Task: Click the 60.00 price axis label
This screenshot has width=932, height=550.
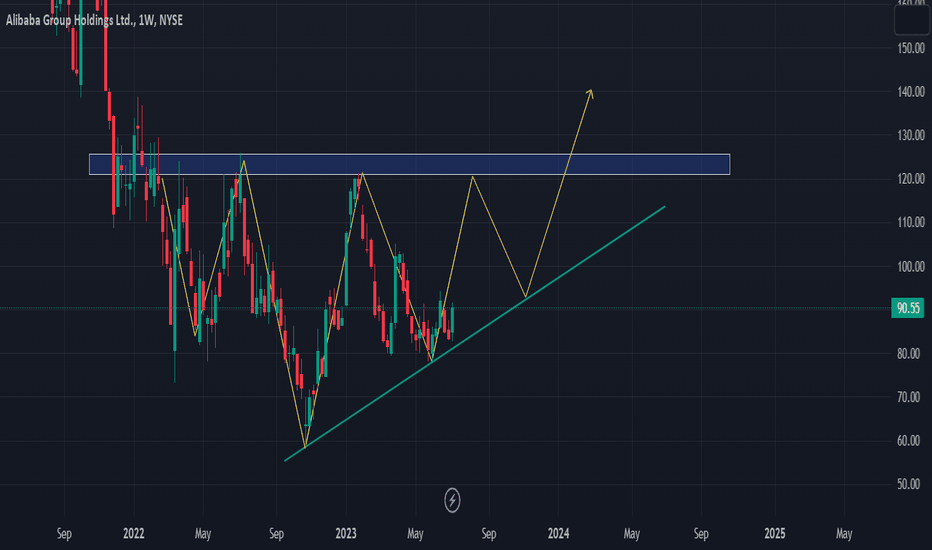Action: tap(908, 441)
